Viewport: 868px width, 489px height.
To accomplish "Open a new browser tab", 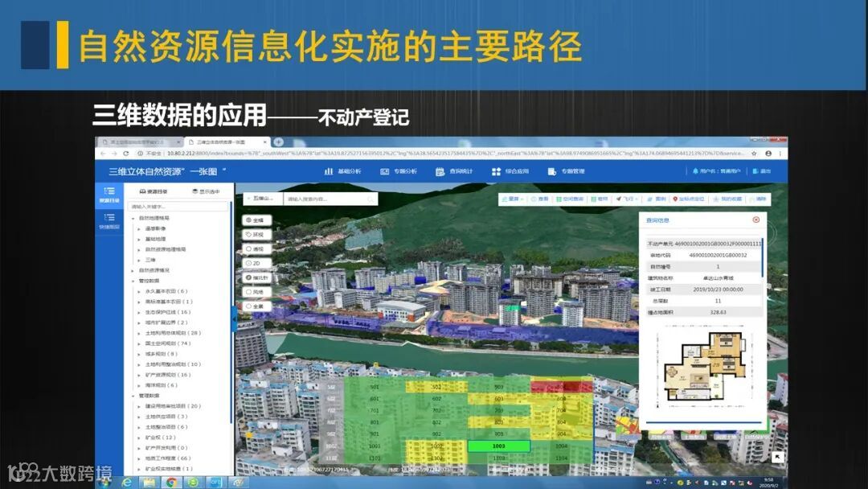I will tap(279, 142).
